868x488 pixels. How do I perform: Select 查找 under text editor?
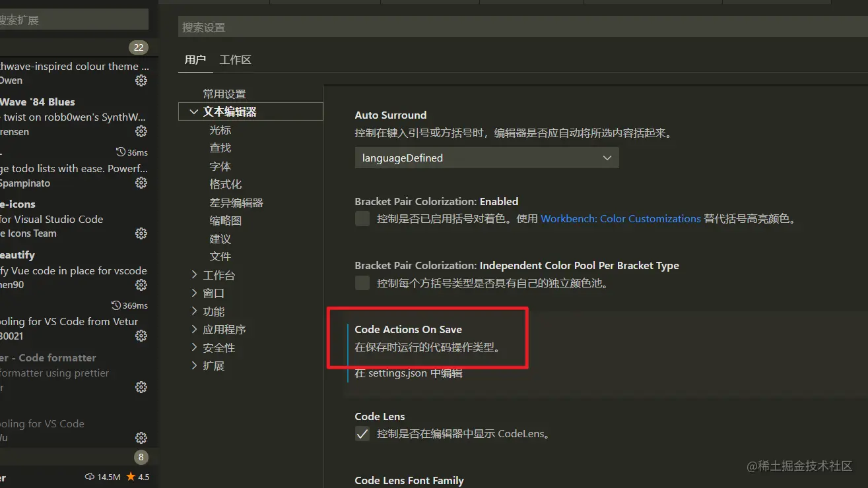coord(220,148)
